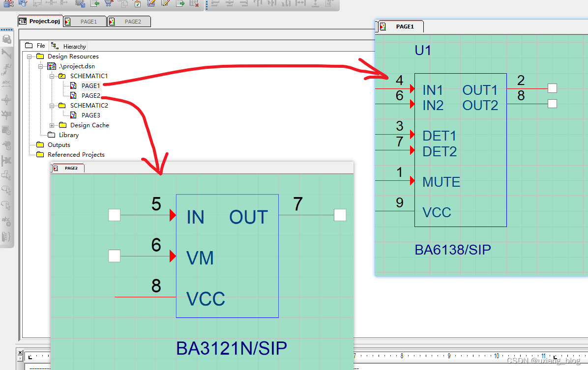This screenshot has width=588, height=370.
Task: Click the shopping cart icon in top toolbar
Action: [109, 3]
